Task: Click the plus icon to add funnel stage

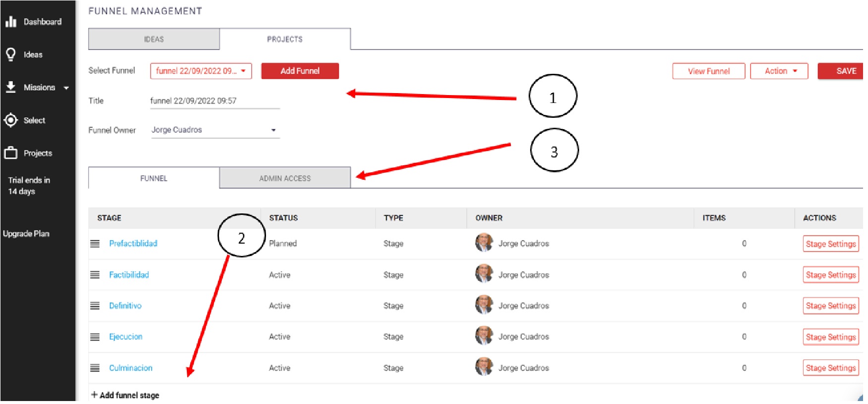Action: [94, 395]
